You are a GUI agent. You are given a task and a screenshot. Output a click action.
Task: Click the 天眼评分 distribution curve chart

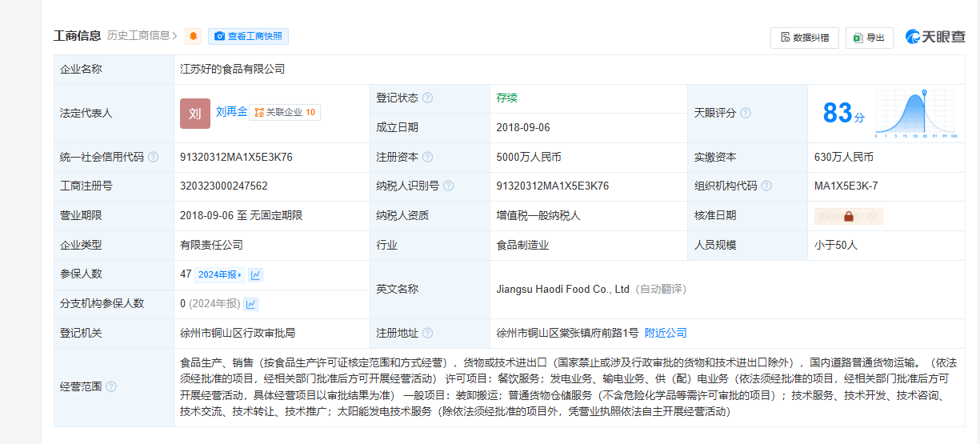tap(917, 114)
